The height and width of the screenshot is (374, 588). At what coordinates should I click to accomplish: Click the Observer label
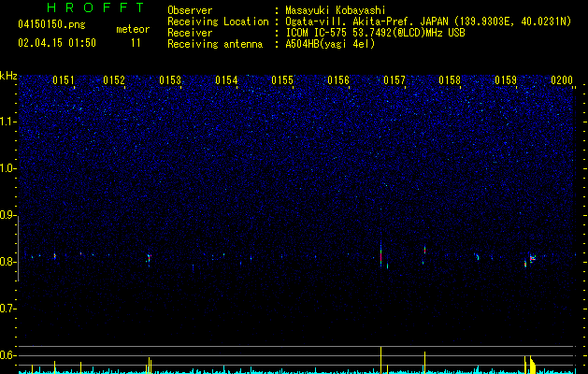[x=190, y=10]
